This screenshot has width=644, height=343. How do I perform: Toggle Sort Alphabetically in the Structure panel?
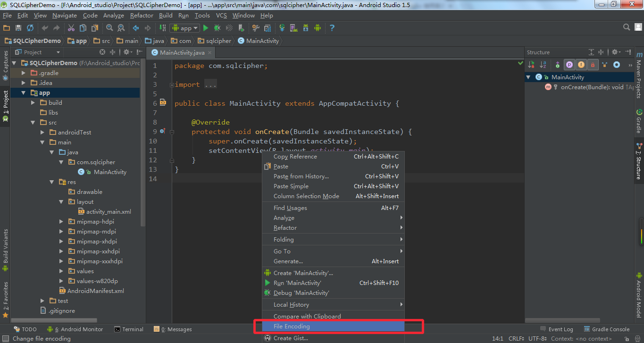[543, 65]
